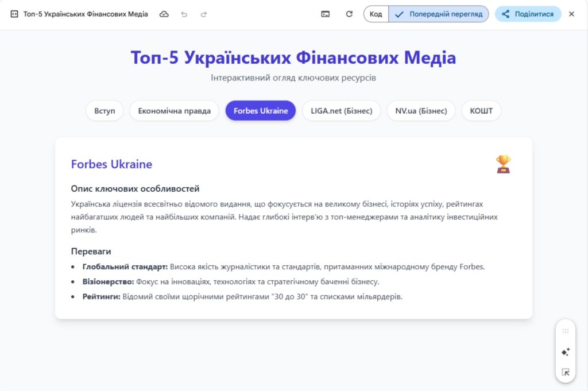Switch to the Код view
Viewport: 588px width, 391px height.
(376, 13)
